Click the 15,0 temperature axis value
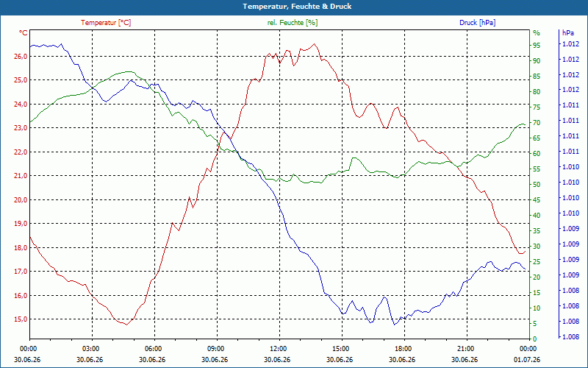Screen dimensions: 588x368 coord(21,319)
